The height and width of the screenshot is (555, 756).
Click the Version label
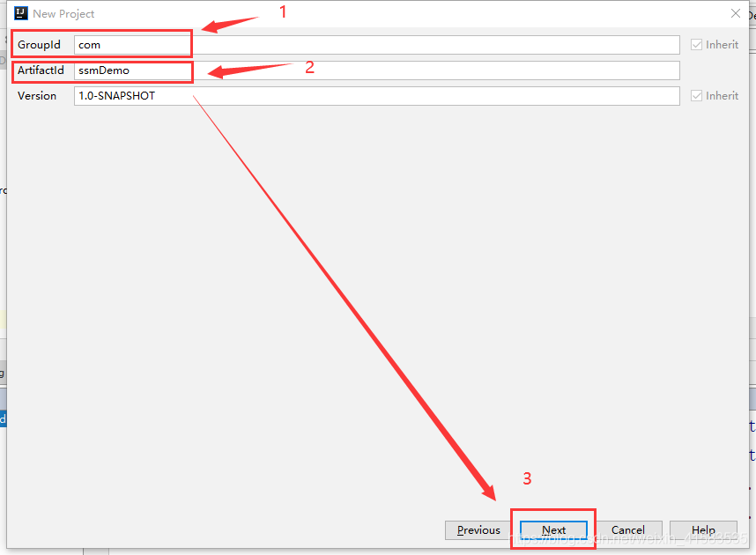(37, 96)
